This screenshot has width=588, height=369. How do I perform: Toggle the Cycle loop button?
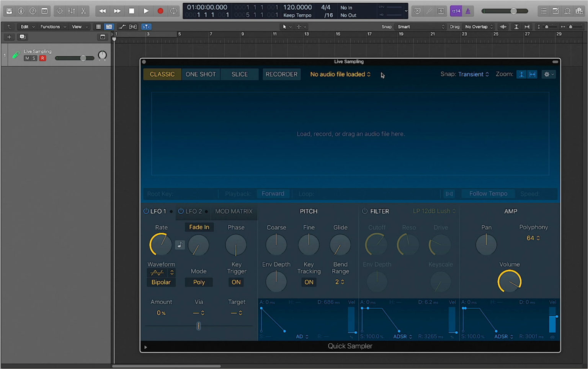click(x=174, y=11)
